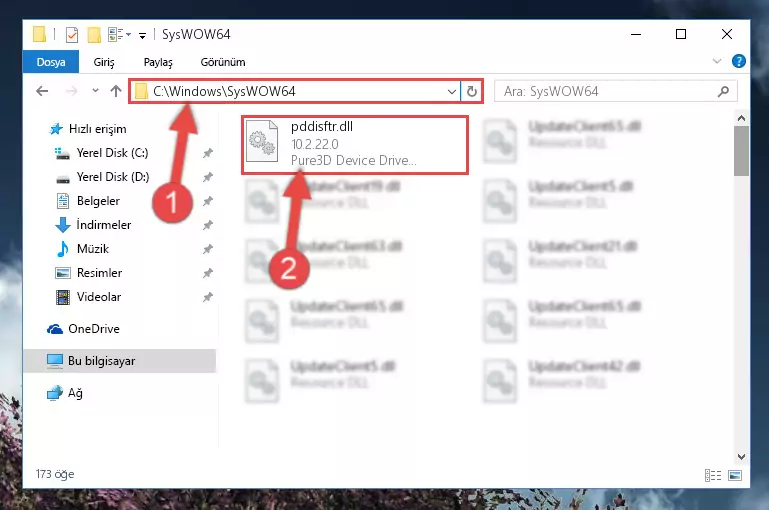769x510 pixels.
Task: Click the scrollbar up arrow
Action: tap(741, 118)
